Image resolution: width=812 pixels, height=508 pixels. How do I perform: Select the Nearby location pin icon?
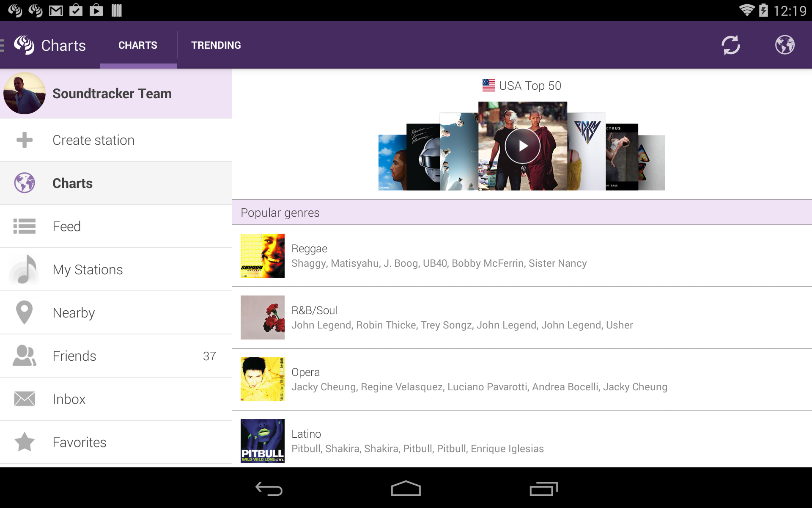pos(25,312)
